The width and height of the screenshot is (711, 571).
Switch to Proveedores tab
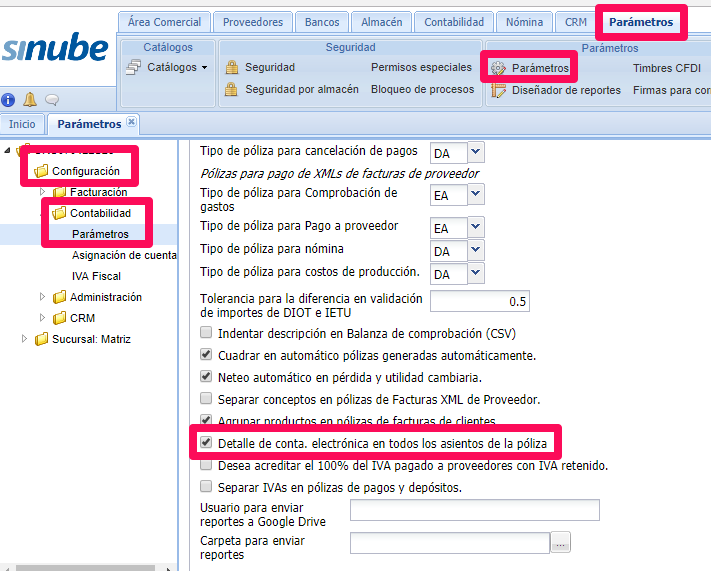(253, 22)
